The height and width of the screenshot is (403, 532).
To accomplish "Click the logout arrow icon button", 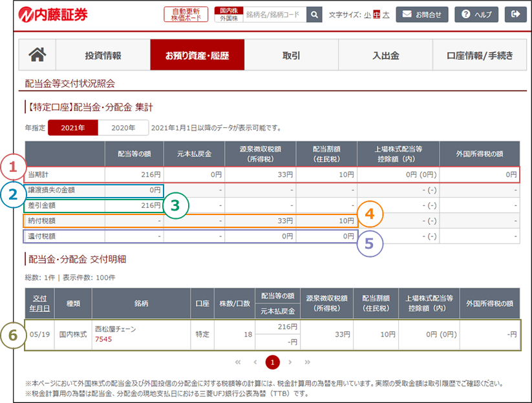I will [515, 14].
